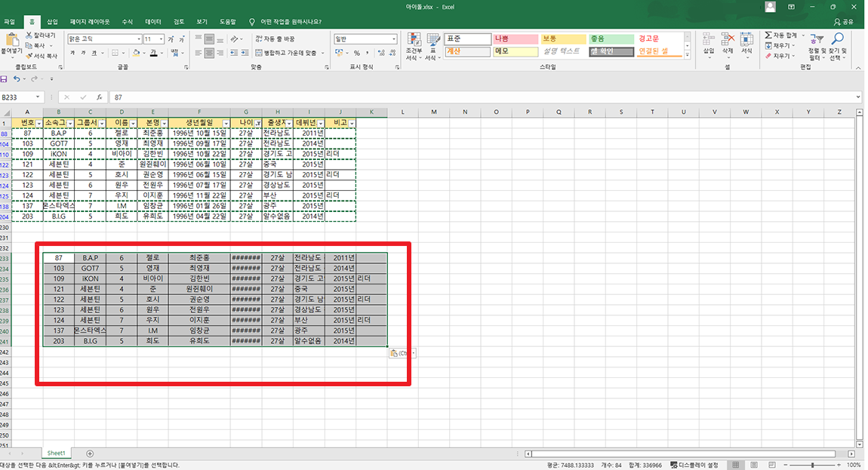Image resolution: width=868 pixels, height=470 pixels.
Task: Apply the percent style % format
Action: (357, 53)
